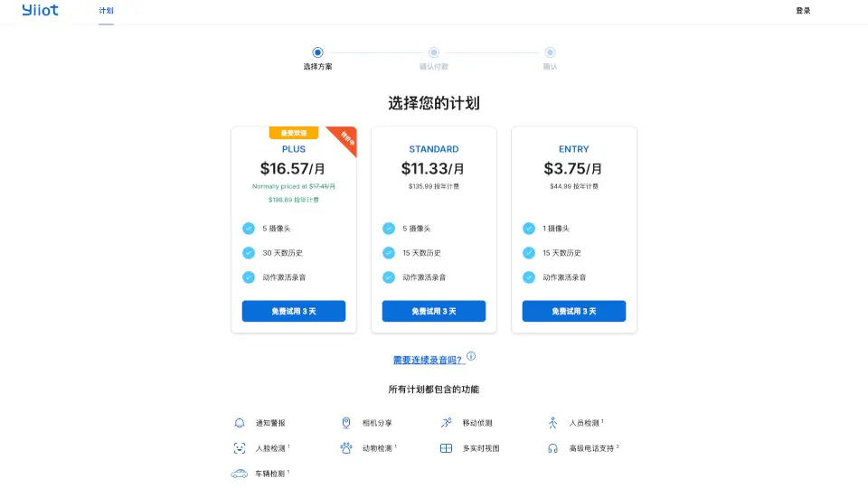Click the animal detection paw icon

click(345, 448)
